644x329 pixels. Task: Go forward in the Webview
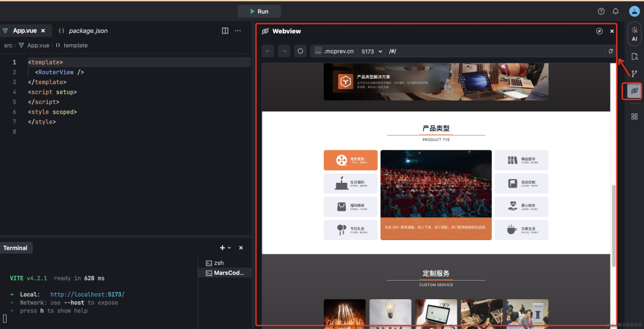pyautogui.click(x=284, y=51)
